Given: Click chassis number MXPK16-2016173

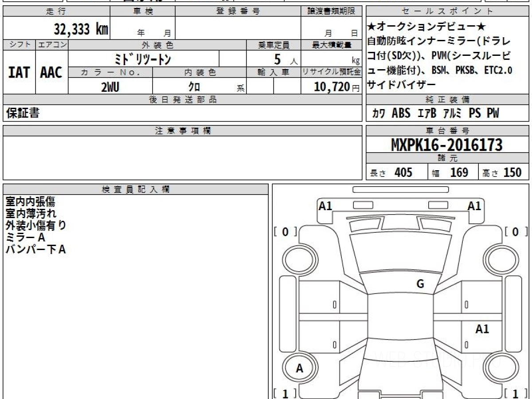Looking at the screenshot, I should (447, 145).
